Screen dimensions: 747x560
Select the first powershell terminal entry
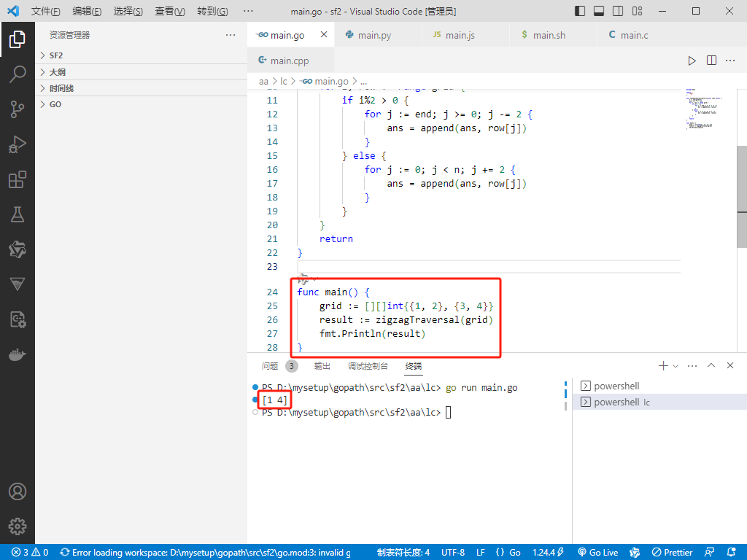point(659,386)
